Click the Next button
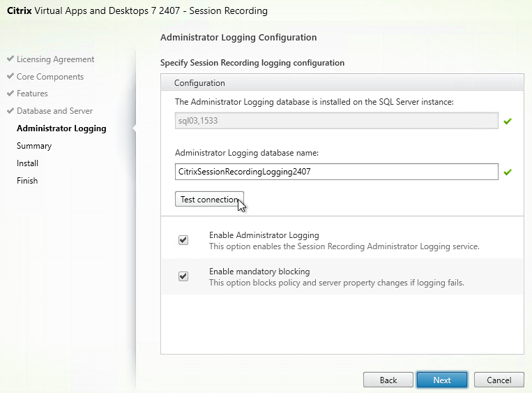Viewport: 532px width, 393px height. tap(442, 380)
